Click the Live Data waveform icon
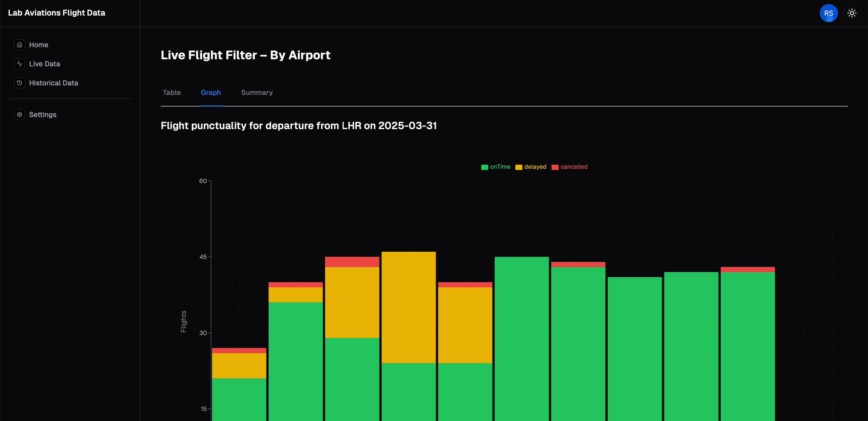 coord(20,64)
